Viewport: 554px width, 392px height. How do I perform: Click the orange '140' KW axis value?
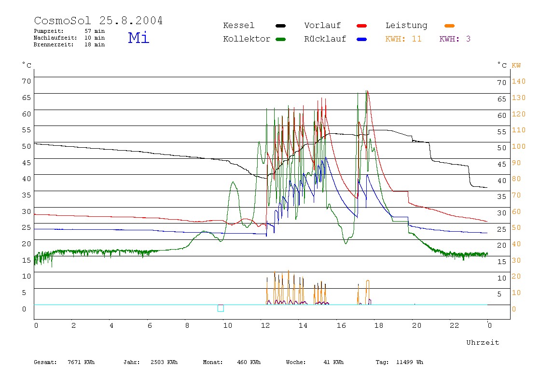[519, 81]
